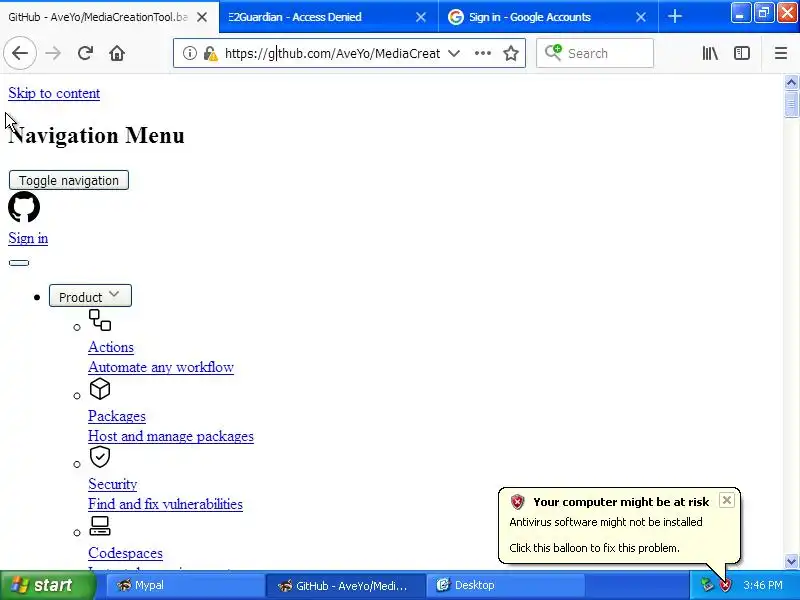Click the GitHub Octocat logo
800x600 pixels.
coord(24,207)
